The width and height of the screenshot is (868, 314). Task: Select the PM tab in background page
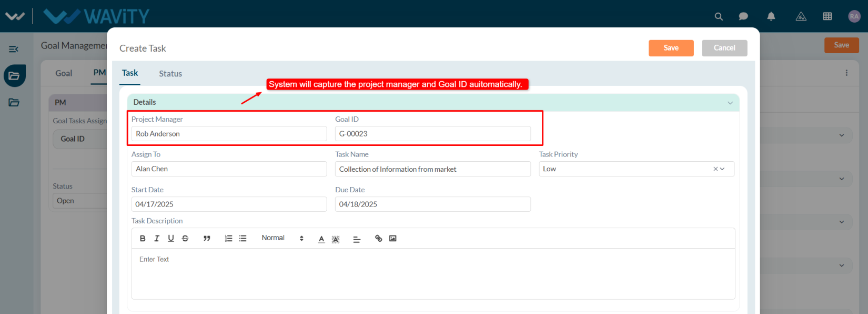(x=99, y=73)
